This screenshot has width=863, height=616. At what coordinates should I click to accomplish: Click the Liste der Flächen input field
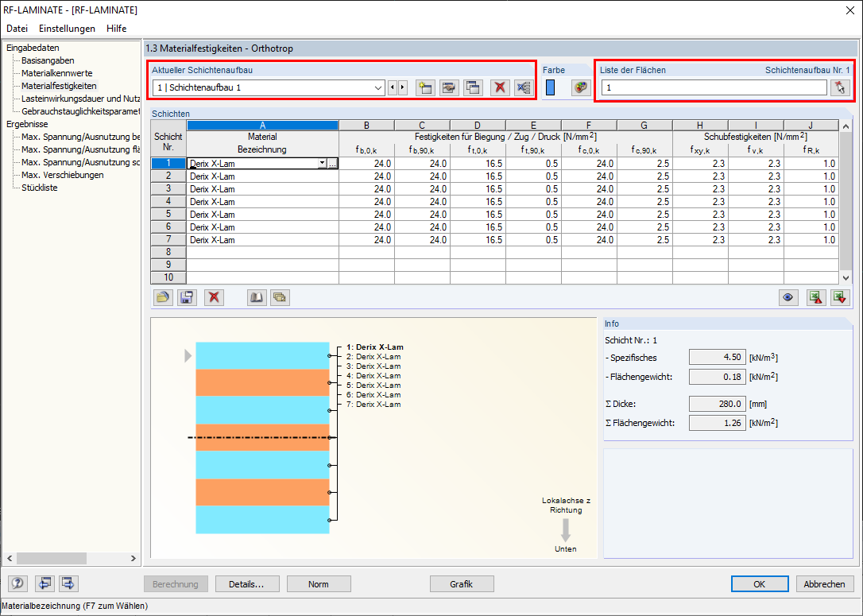[714, 87]
